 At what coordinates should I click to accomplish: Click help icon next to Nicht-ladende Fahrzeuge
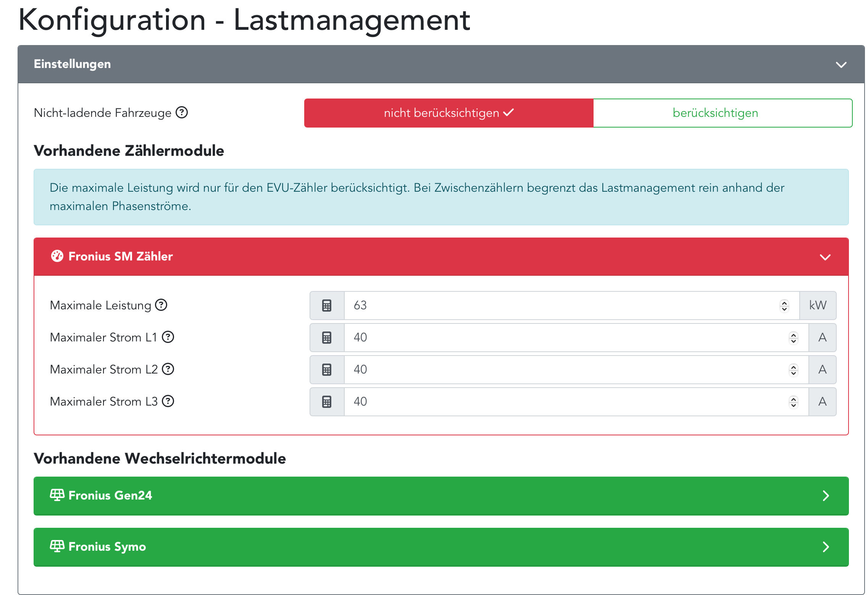pos(182,113)
